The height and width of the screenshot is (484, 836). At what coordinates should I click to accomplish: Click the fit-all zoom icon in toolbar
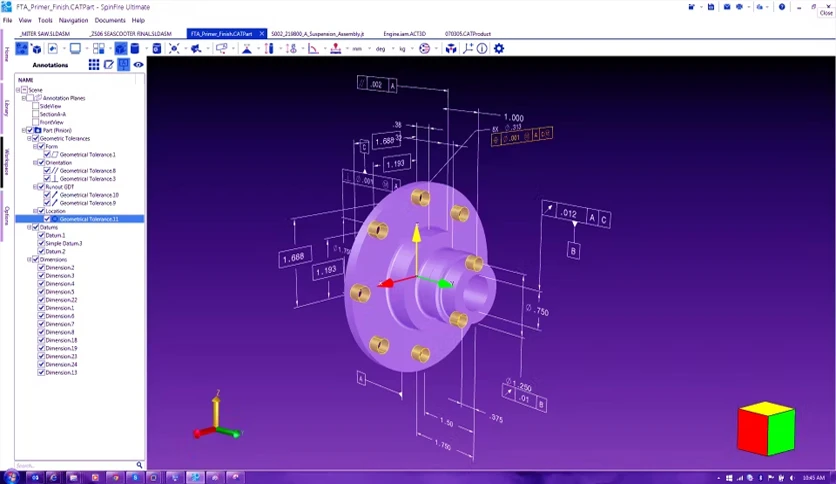click(174, 49)
